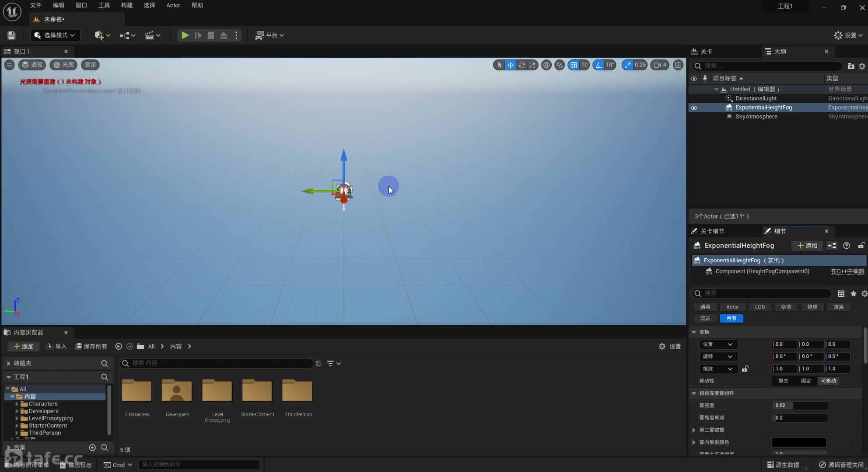Activate the select objects tool in viewport
The height and width of the screenshot is (472, 868).
(x=499, y=65)
